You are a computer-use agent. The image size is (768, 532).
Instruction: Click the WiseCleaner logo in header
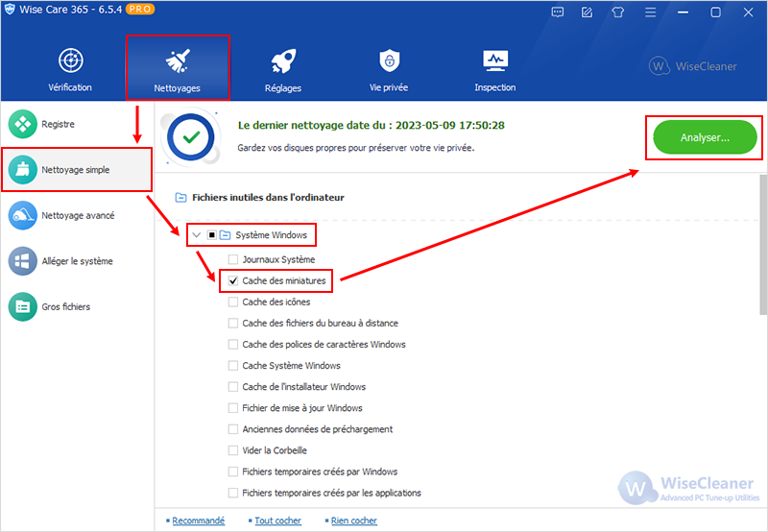tap(692, 66)
